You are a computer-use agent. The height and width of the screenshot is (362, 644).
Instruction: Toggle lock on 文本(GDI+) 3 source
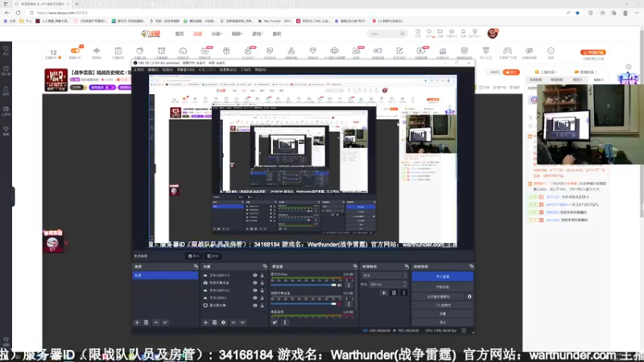(262, 275)
